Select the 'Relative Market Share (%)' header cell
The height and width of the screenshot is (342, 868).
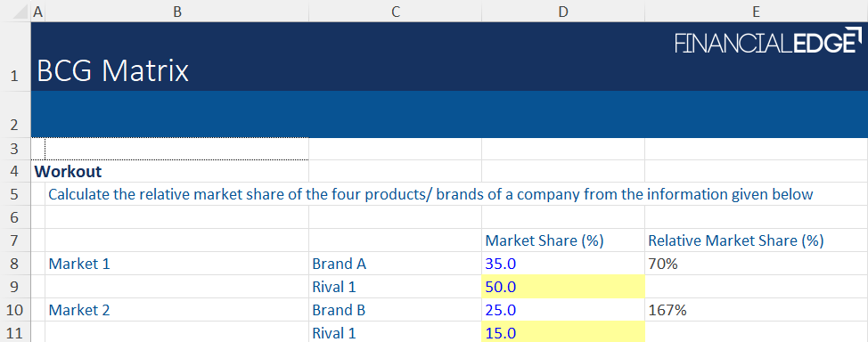coord(757,240)
